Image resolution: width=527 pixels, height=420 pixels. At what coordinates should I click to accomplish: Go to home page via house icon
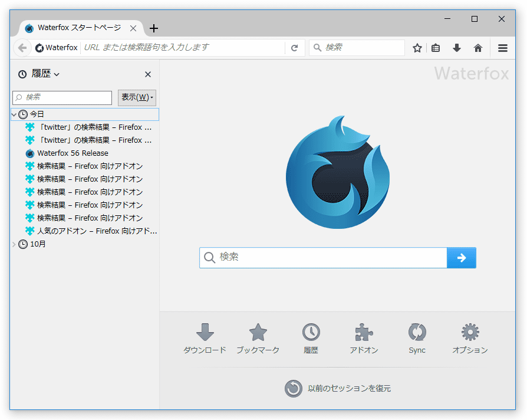click(477, 48)
